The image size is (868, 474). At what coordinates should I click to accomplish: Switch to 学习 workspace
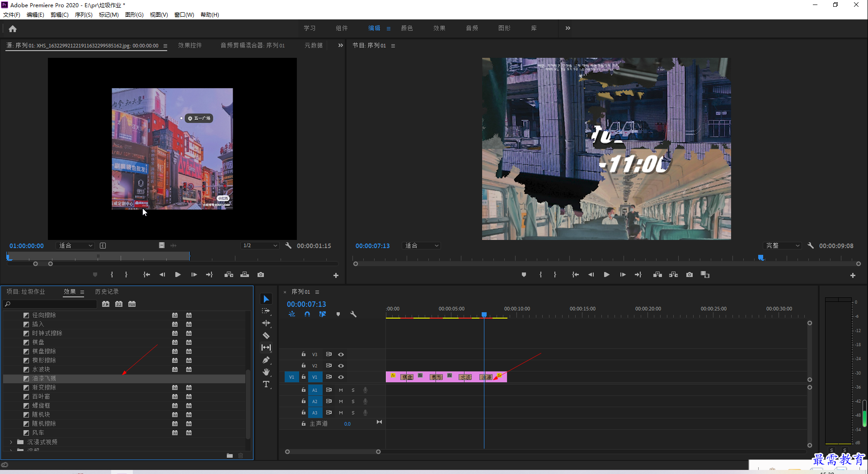pos(310,28)
